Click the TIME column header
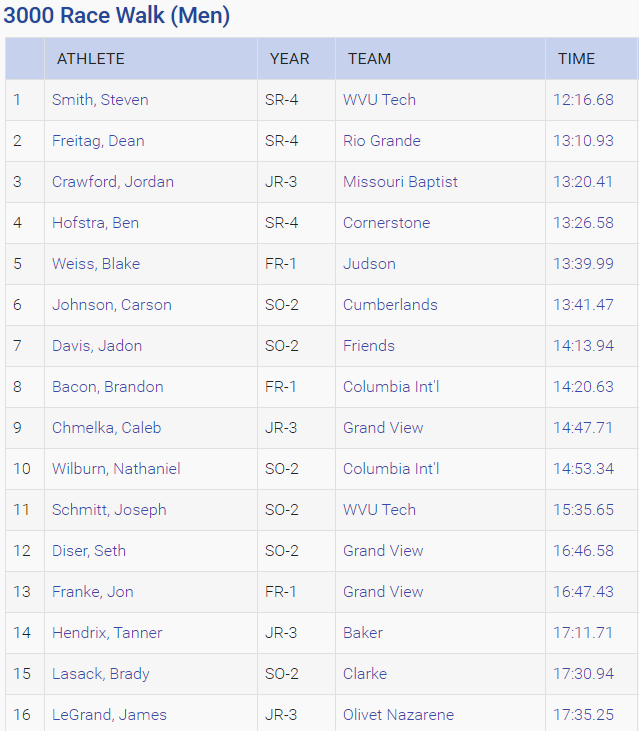 coord(577,59)
